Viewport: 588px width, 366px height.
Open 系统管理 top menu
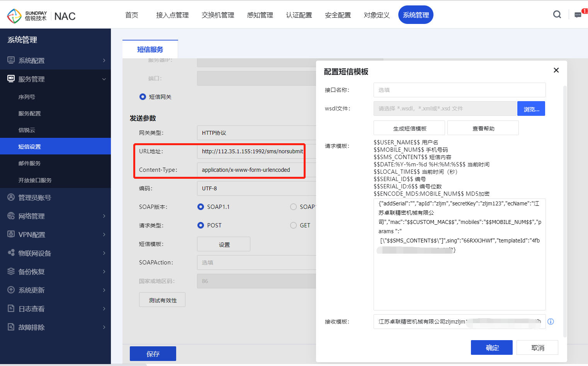point(416,15)
